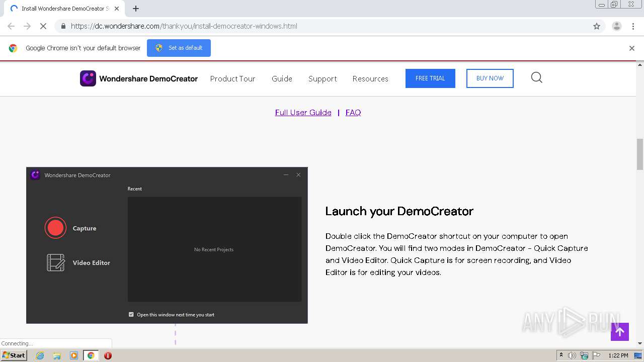
Task: Click the action center flag tray icon
Action: pyautogui.click(x=596, y=355)
